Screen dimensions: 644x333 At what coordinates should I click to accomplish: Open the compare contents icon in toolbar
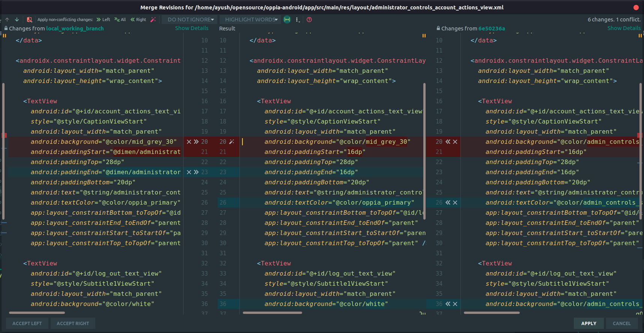29,20
